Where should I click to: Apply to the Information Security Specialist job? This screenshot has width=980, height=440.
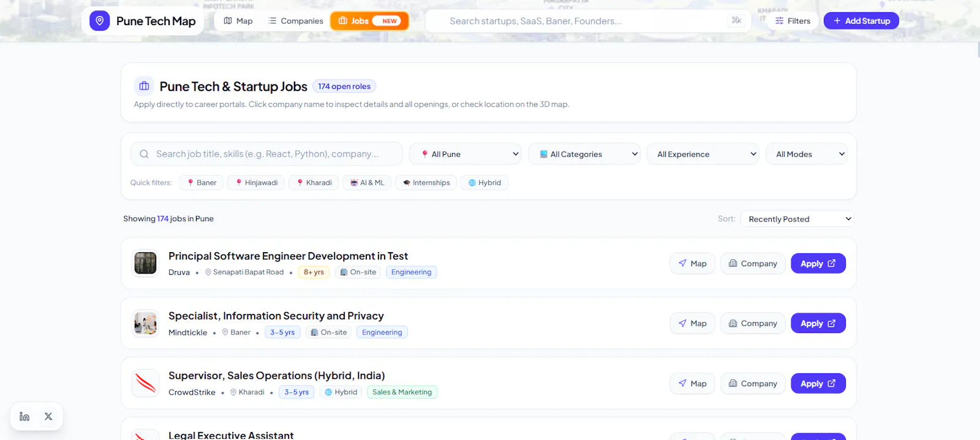click(818, 324)
